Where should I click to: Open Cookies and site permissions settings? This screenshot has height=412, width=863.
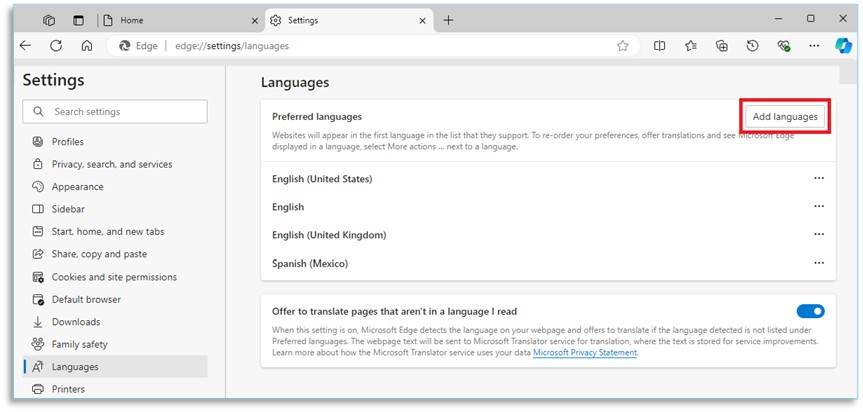coord(115,277)
